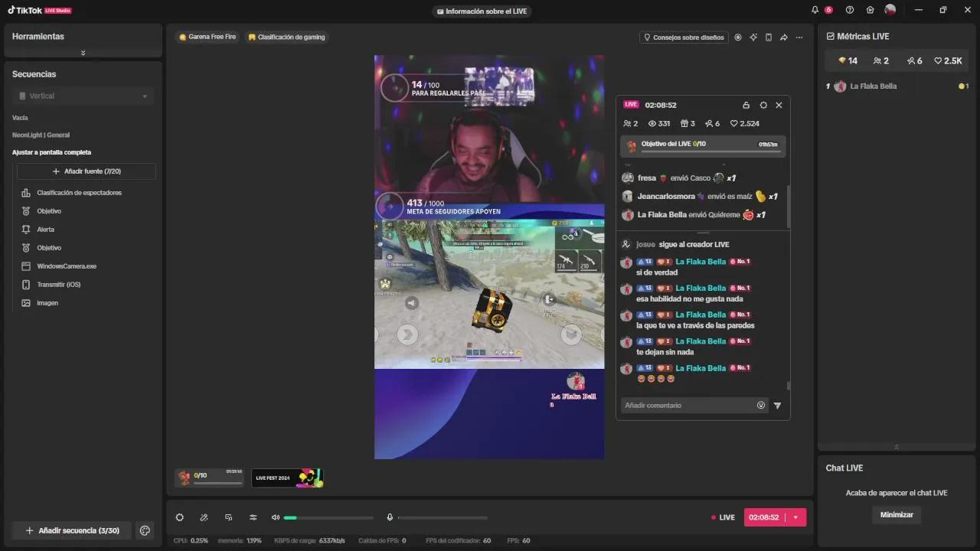Screen dimensions: 980x551
Task: Open the notifications bell
Action: coord(815,10)
